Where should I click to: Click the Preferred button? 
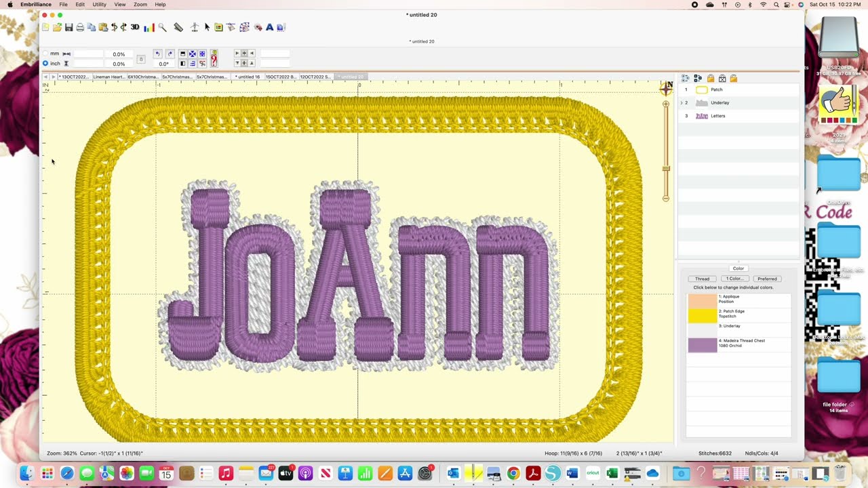pos(767,279)
